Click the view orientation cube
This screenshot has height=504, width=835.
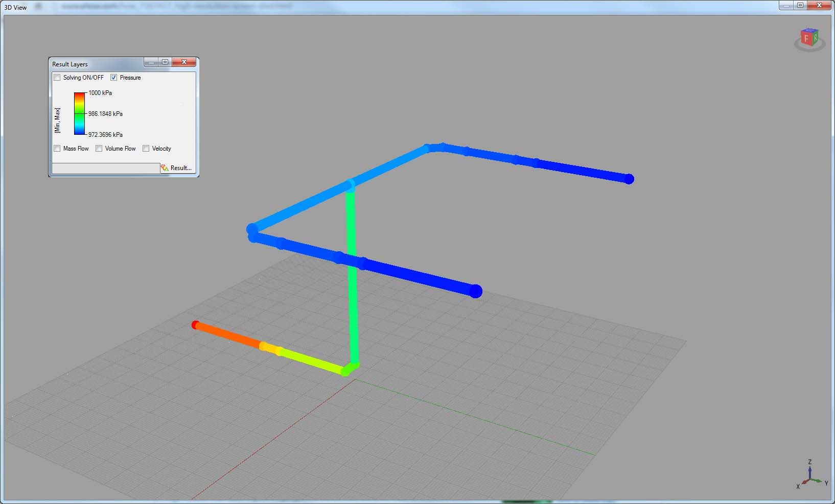pyautogui.click(x=809, y=38)
